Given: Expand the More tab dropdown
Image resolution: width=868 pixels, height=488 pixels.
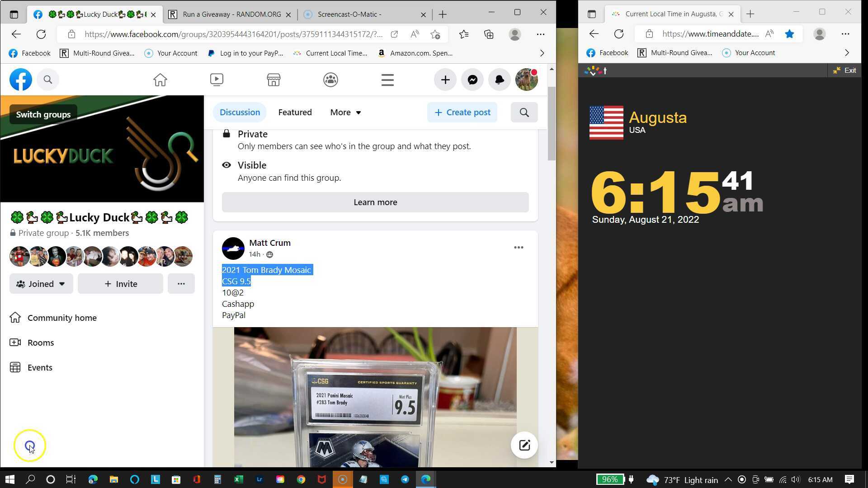Looking at the screenshot, I should 345,113.
